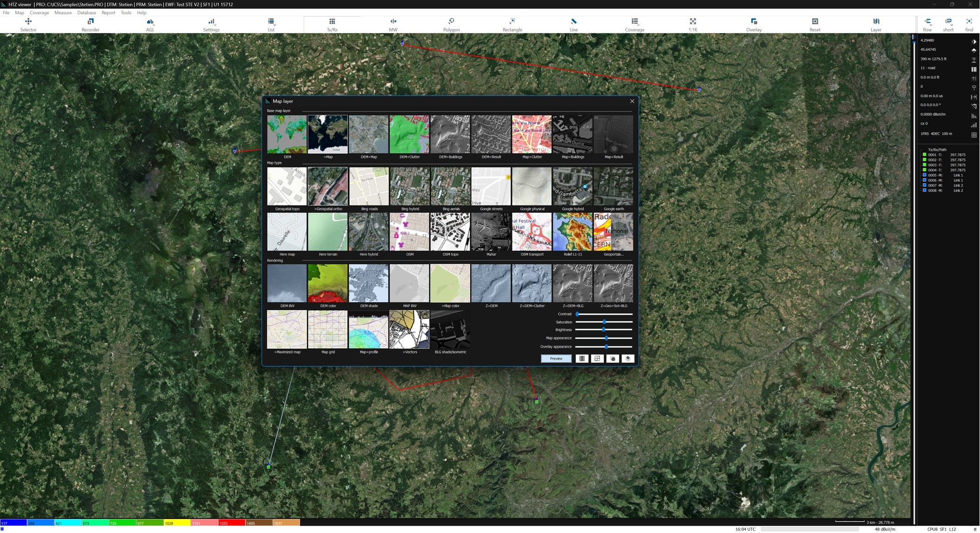This screenshot has height=533, width=980.
Task: Click the Preview button
Action: [556, 358]
